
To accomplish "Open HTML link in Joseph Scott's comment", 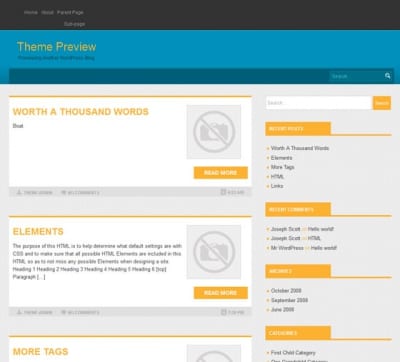I will 314,238.
